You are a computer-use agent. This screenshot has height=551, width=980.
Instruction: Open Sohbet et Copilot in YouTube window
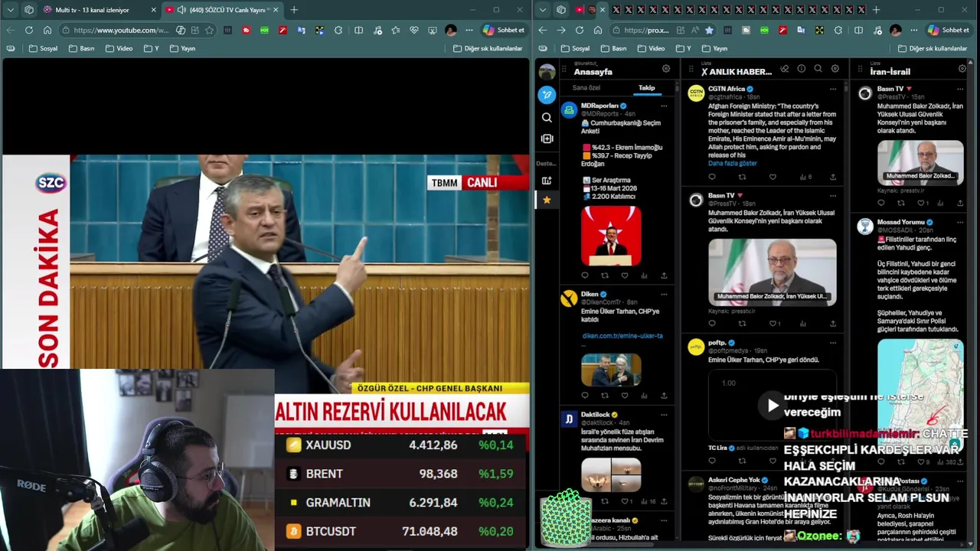(x=503, y=30)
